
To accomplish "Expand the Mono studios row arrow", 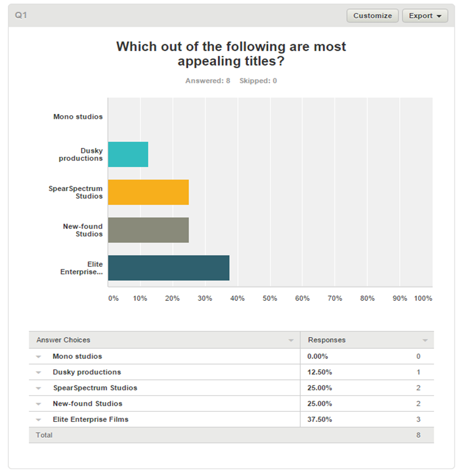I will (x=38, y=357).
